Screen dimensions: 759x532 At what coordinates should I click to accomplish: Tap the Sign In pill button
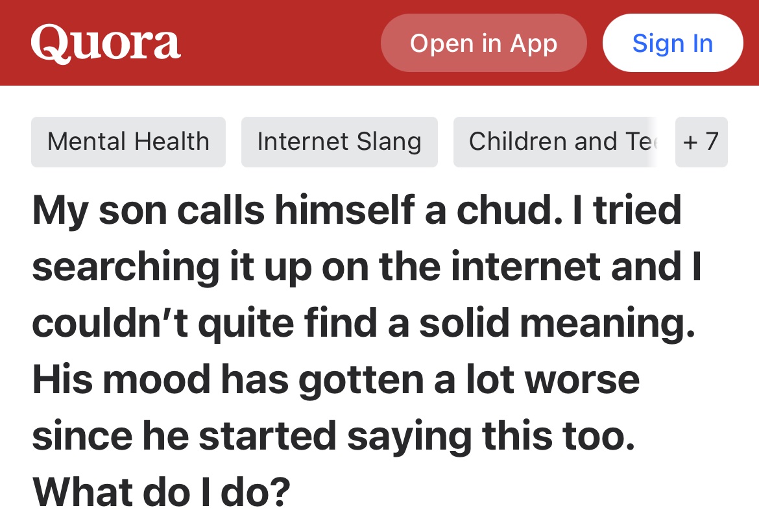pos(672,43)
